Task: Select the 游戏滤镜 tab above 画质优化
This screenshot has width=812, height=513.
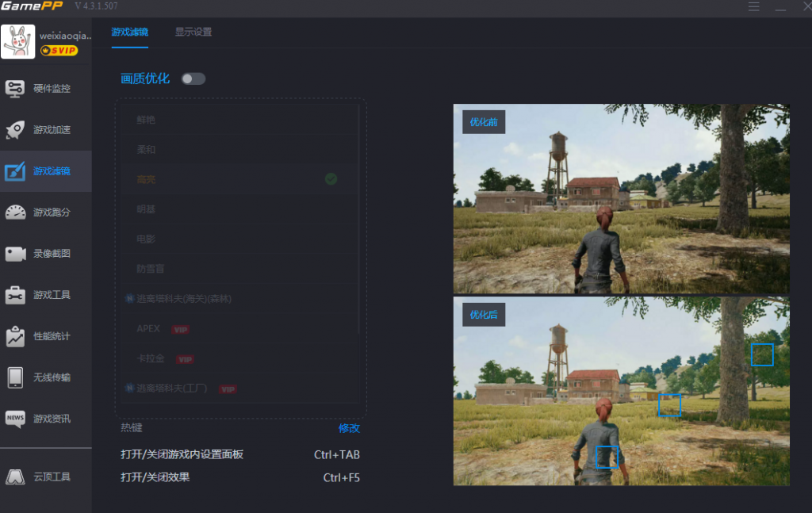Action: (129, 32)
